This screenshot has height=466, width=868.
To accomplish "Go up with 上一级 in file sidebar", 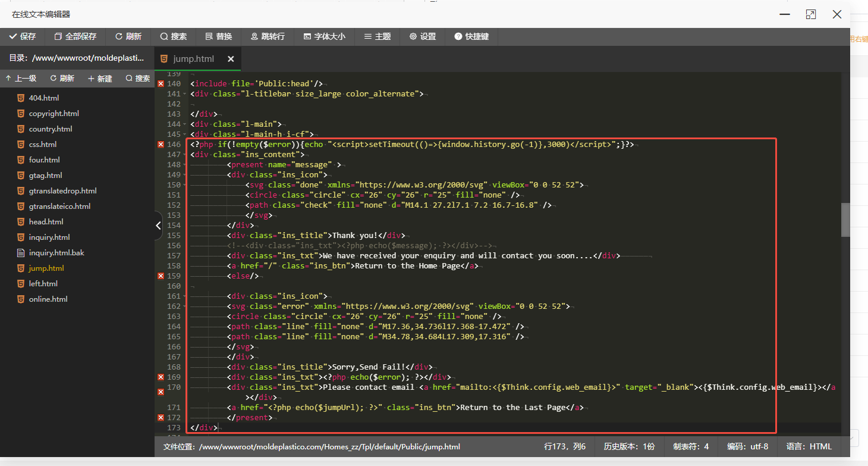I will click(21, 79).
